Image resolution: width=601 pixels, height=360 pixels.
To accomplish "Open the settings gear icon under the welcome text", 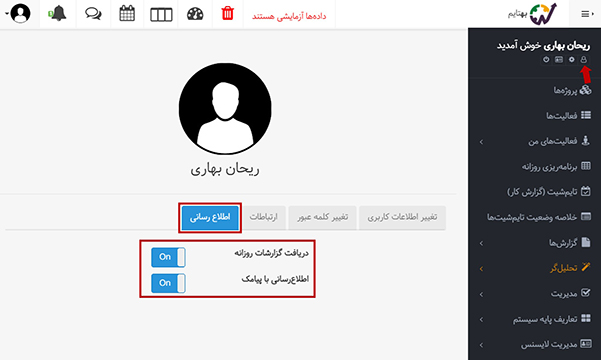I will pyautogui.click(x=571, y=59).
